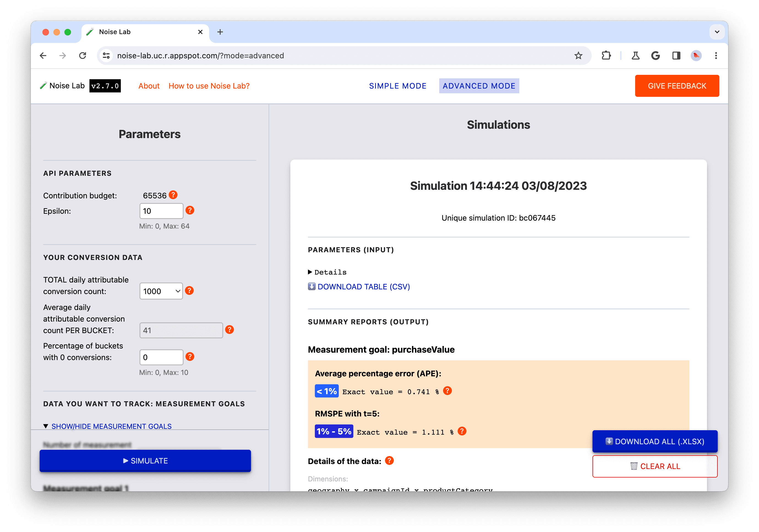Switch to SIMPLE MODE tab

[397, 85]
